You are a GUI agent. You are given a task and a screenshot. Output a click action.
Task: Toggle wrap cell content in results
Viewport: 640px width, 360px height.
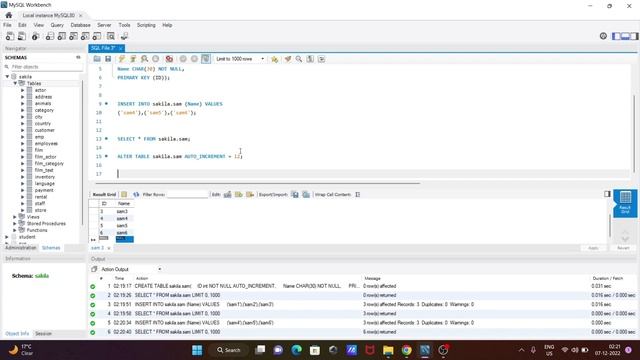pos(358,194)
